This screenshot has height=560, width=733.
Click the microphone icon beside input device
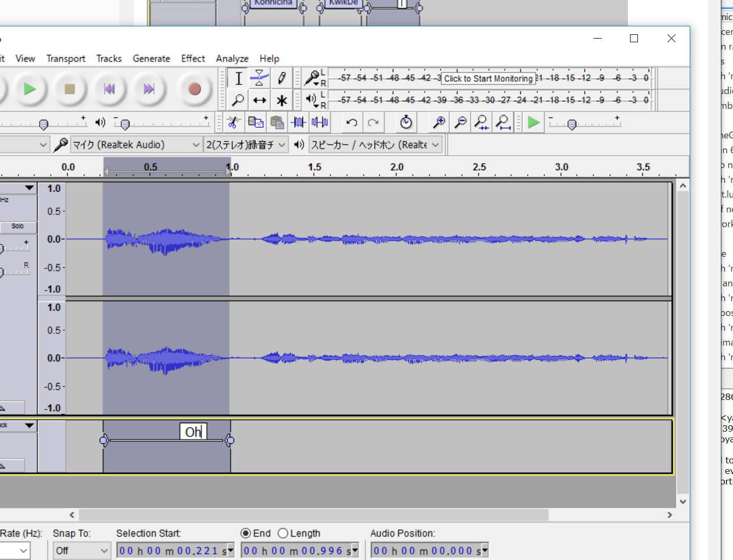click(61, 145)
